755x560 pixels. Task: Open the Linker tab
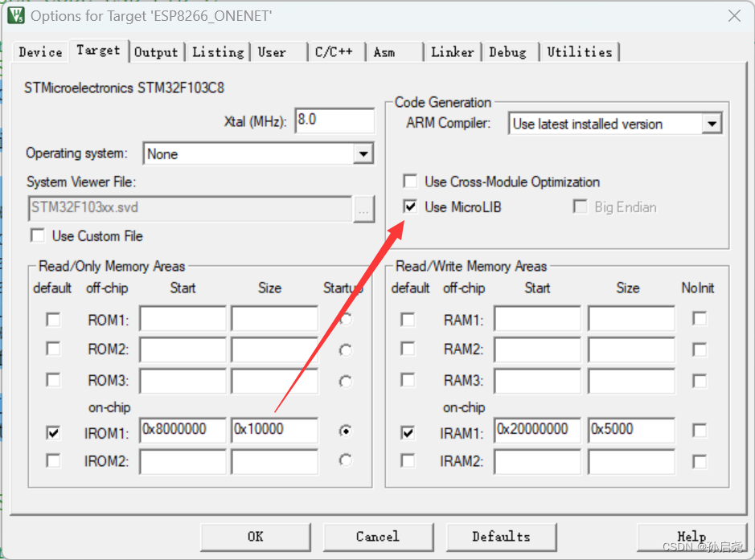pos(452,52)
